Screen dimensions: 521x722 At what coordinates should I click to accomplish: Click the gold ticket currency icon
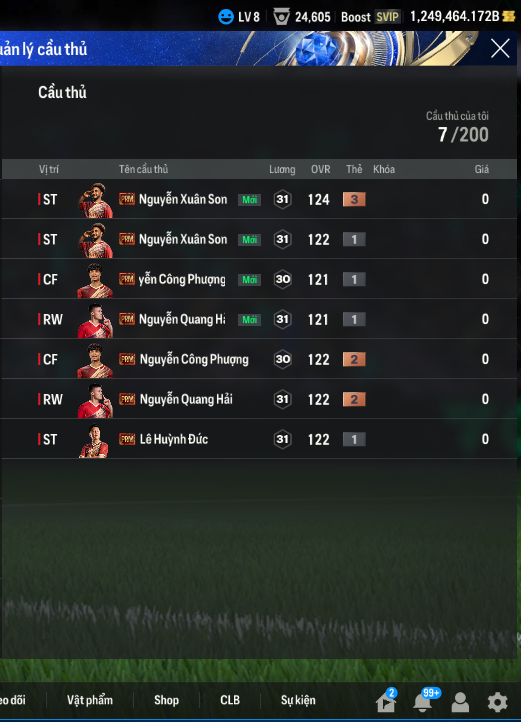509,17
